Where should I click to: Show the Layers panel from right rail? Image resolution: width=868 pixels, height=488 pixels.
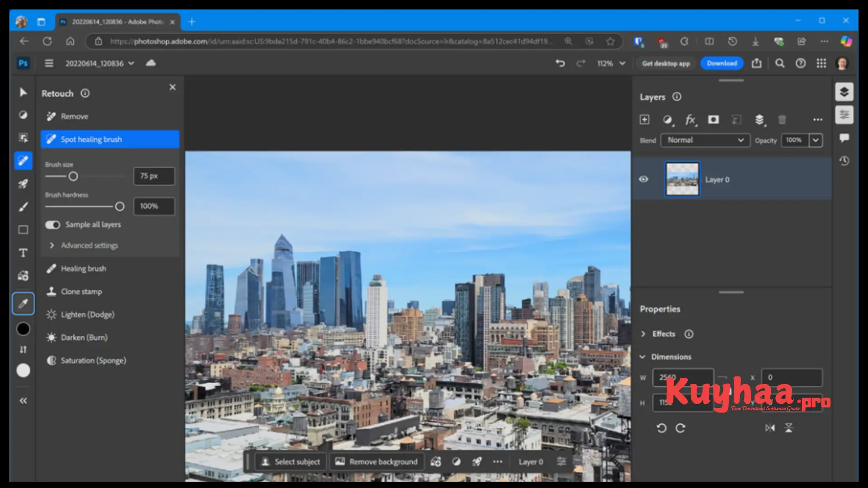(844, 92)
